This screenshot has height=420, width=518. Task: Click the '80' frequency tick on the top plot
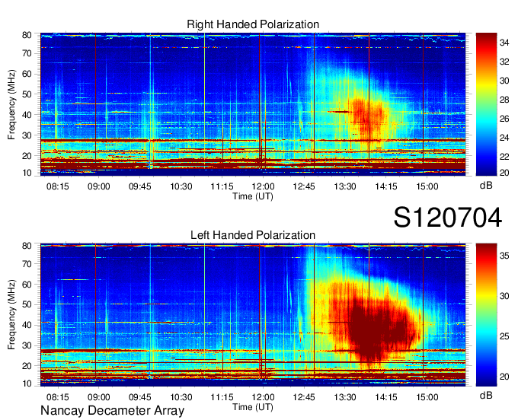pos(27,35)
